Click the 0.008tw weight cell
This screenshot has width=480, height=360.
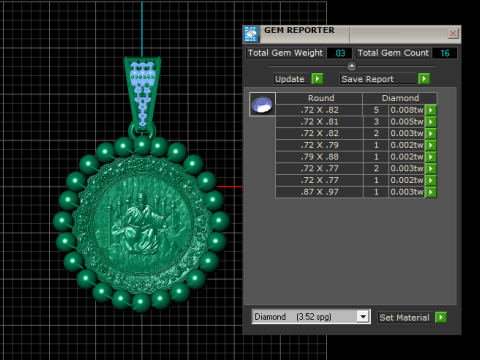(407, 110)
